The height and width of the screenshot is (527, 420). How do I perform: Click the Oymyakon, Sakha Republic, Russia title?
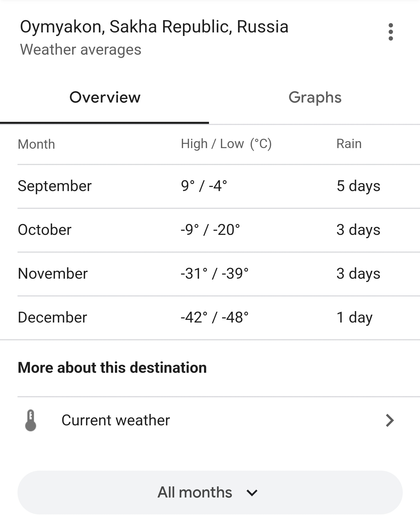tap(154, 27)
